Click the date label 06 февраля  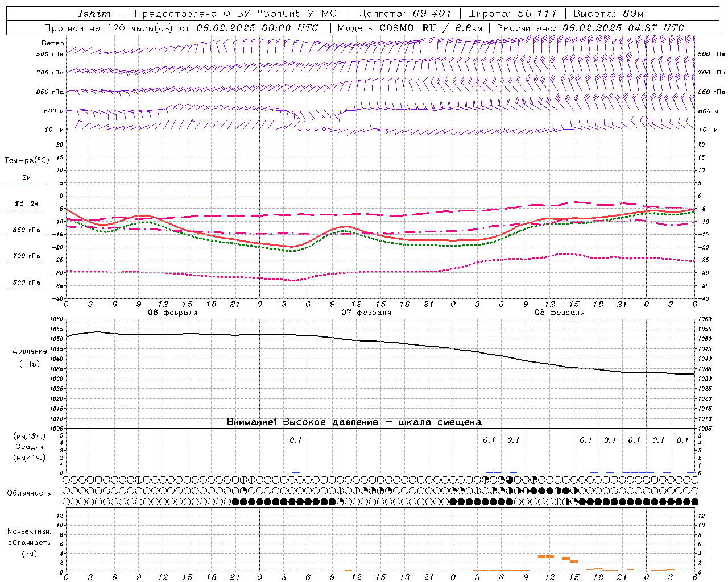173,313
